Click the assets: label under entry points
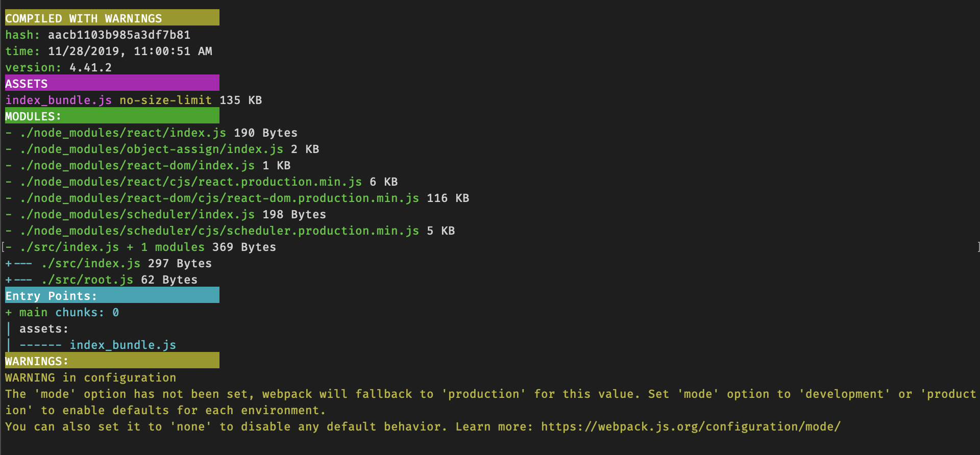980x455 pixels. (x=44, y=328)
